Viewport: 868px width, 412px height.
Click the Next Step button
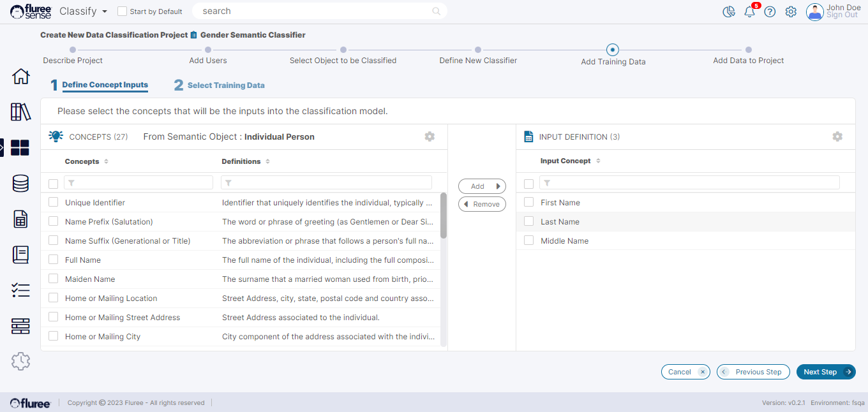click(x=825, y=372)
